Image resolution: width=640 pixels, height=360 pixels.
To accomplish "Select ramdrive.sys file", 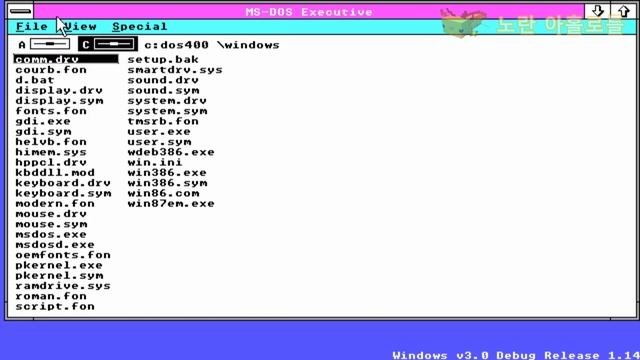I will coord(63,286).
